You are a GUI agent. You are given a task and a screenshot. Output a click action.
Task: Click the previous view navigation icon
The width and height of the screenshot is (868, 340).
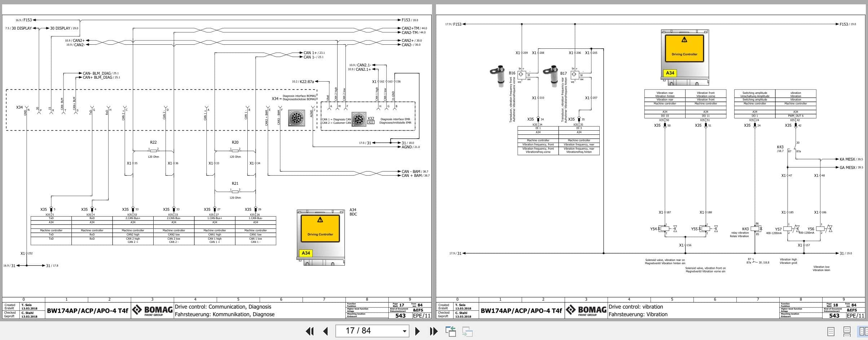click(450, 331)
